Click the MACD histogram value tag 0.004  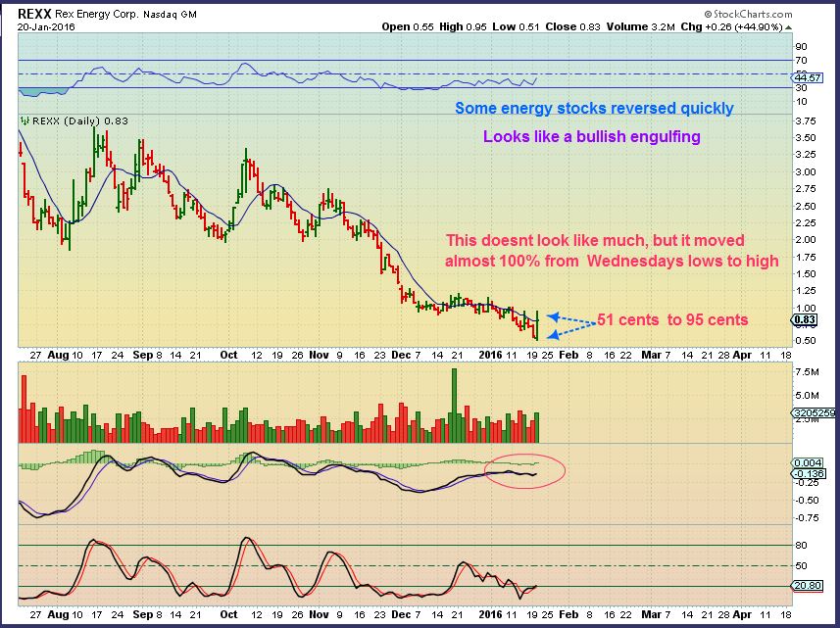pos(809,462)
